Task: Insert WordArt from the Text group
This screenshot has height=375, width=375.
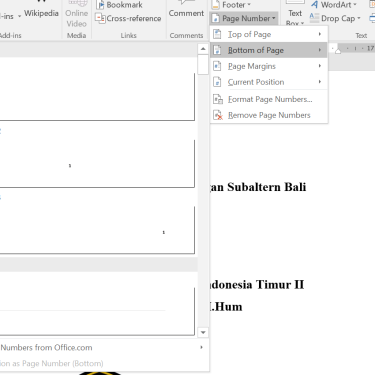Action: [x=334, y=5]
